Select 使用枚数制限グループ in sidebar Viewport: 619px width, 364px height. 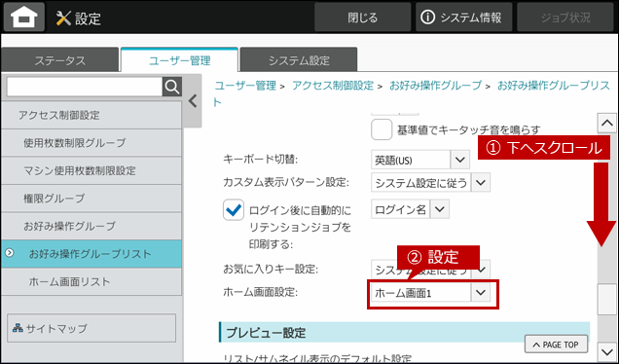tap(91, 142)
